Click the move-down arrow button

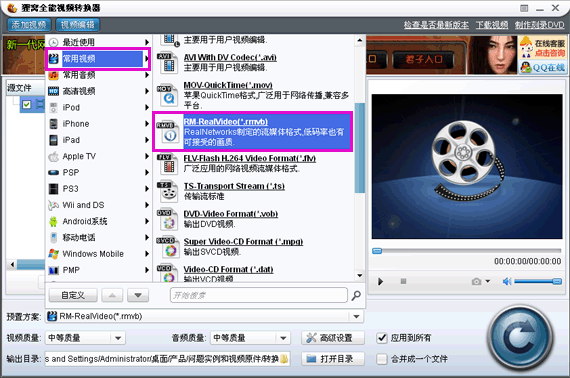(138, 295)
